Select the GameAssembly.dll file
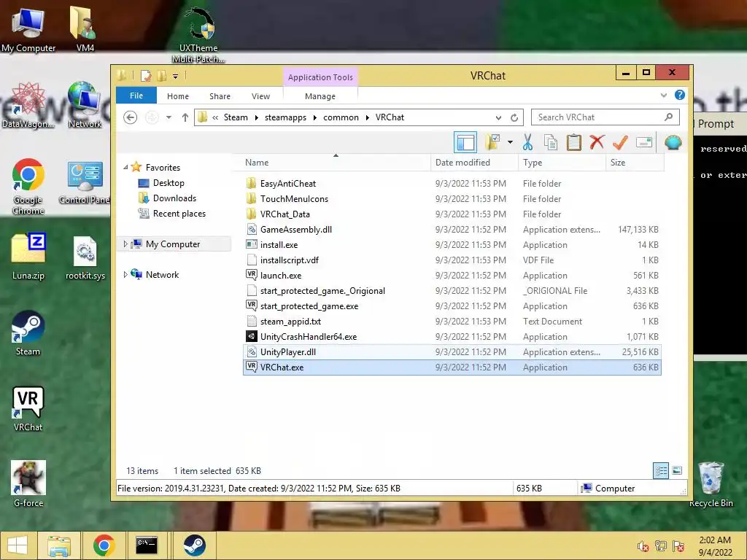This screenshot has height=560, width=747. click(452, 230)
